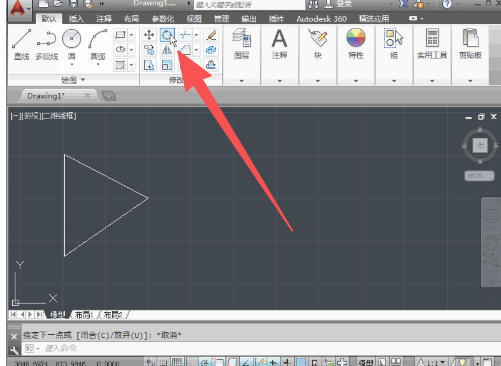Select the Move tool in modify panel
Screen dimensions: 501x366
click(x=149, y=35)
